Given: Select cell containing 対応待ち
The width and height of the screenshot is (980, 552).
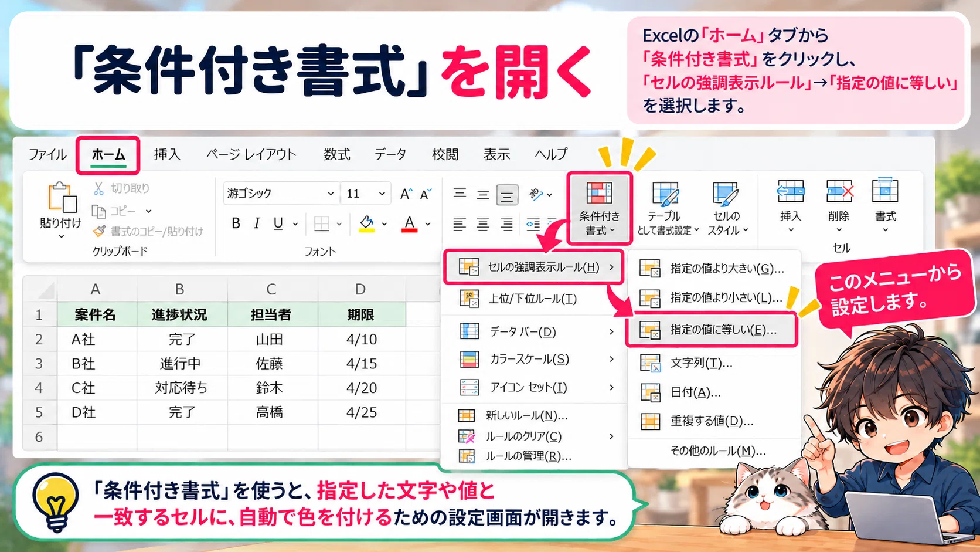Looking at the screenshot, I should (182, 388).
